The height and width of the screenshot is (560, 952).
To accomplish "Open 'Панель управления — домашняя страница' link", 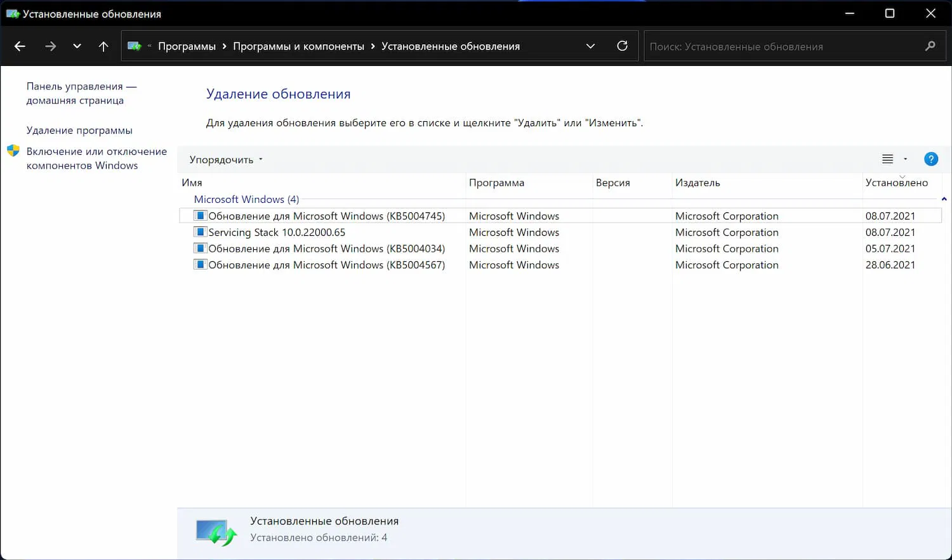I will point(81,93).
